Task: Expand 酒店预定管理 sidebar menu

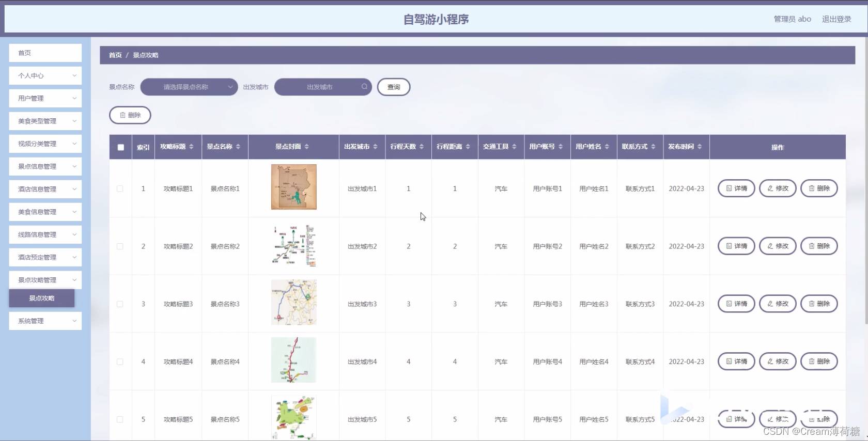Action: (x=45, y=257)
